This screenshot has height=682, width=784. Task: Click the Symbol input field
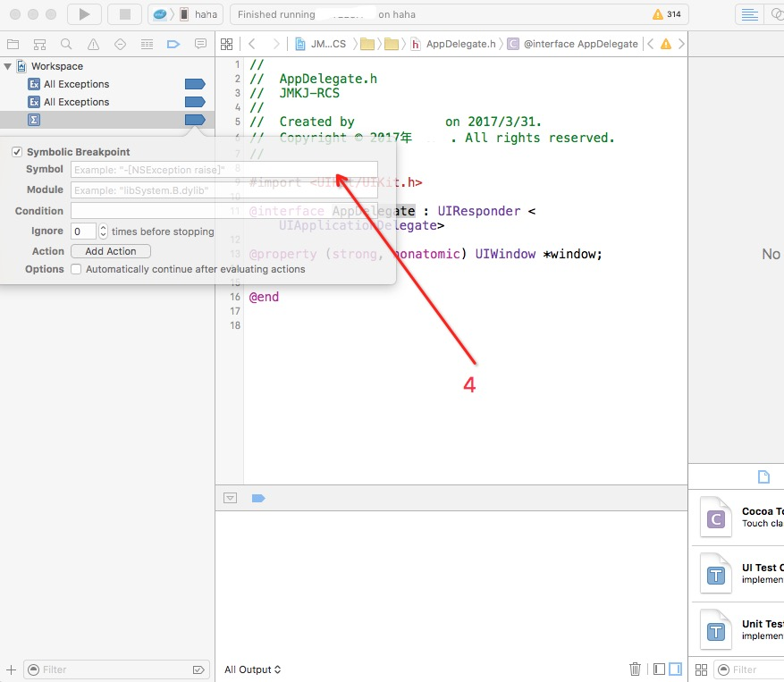223,169
